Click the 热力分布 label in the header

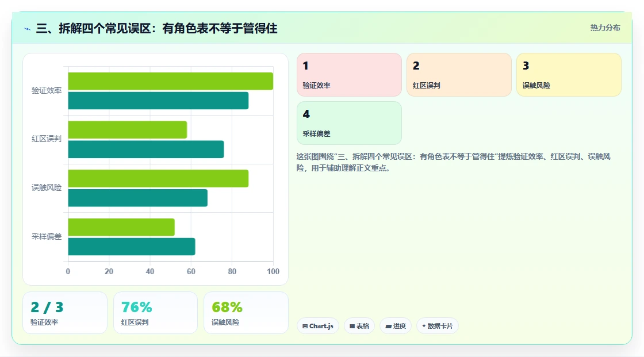[605, 28]
